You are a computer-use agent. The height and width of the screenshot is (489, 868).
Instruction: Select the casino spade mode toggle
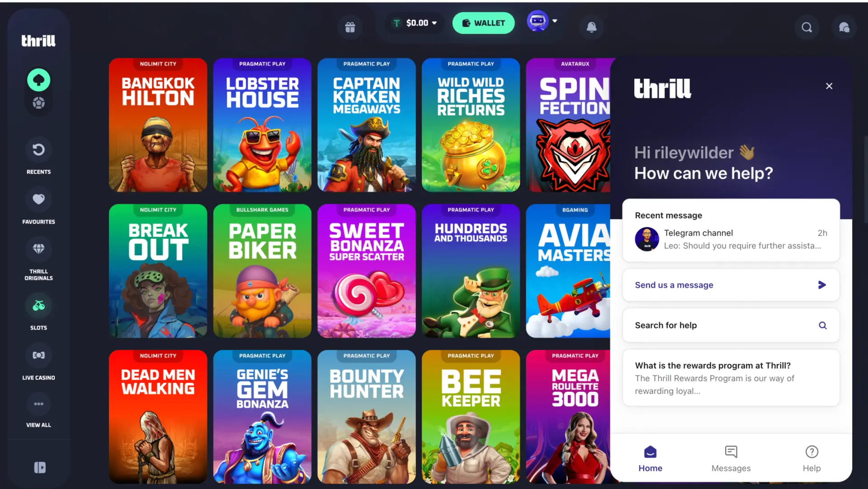coord(39,80)
